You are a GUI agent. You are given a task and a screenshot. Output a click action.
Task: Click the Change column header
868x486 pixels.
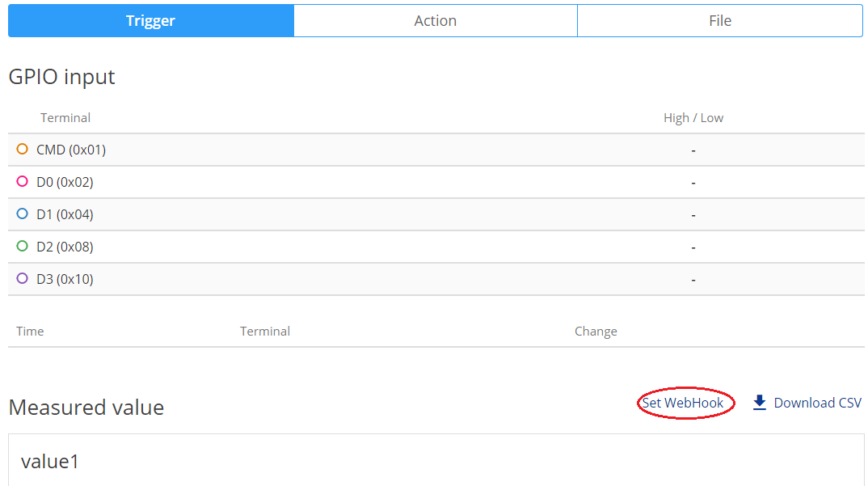pyautogui.click(x=596, y=331)
